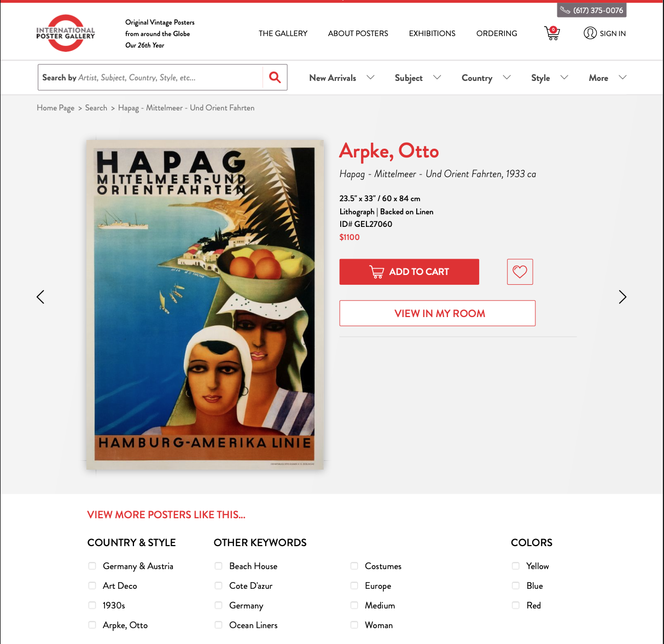Check the Beach House checkbox
The width and height of the screenshot is (664, 644).
(219, 566)
